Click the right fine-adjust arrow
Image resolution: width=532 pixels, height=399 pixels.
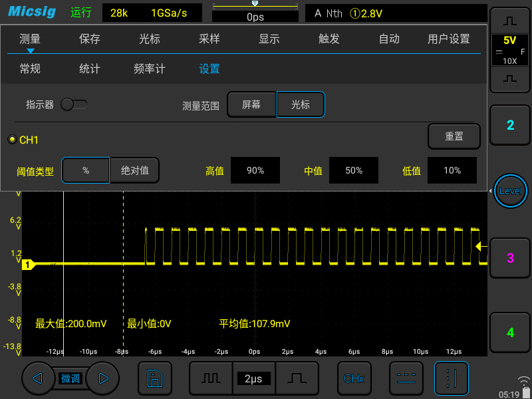click(103, 378)
